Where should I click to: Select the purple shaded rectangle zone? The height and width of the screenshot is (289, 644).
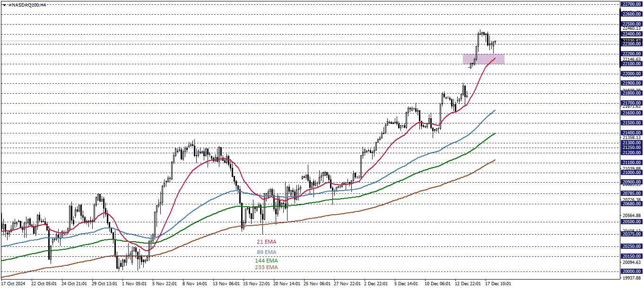coord(484,59)
